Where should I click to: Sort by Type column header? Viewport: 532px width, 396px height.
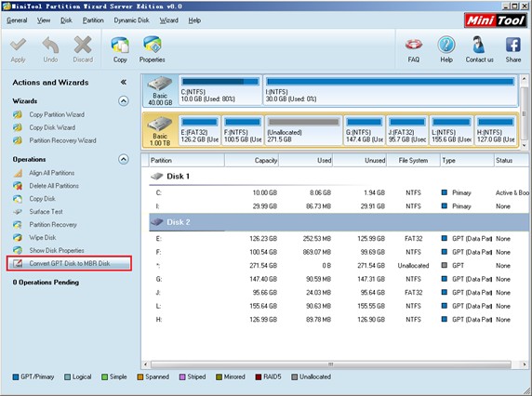tap(467, 161)
